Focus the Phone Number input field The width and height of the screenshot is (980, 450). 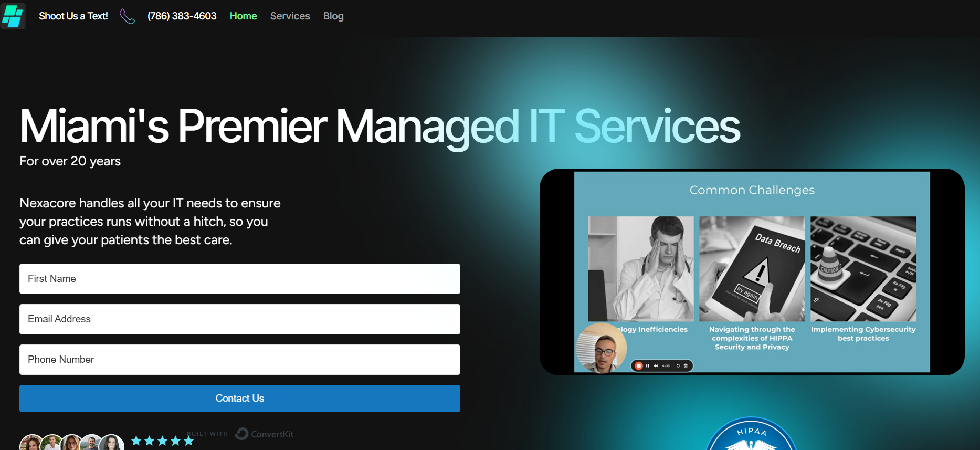(240, 360)
